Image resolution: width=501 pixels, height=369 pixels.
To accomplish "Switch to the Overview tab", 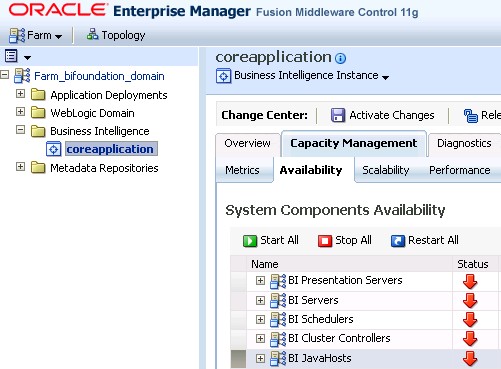I will (247, 144).
